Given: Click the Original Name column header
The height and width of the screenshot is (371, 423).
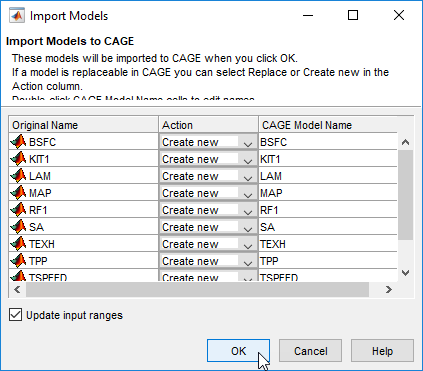Looking at the screenshot, I should tap(83, 125).
